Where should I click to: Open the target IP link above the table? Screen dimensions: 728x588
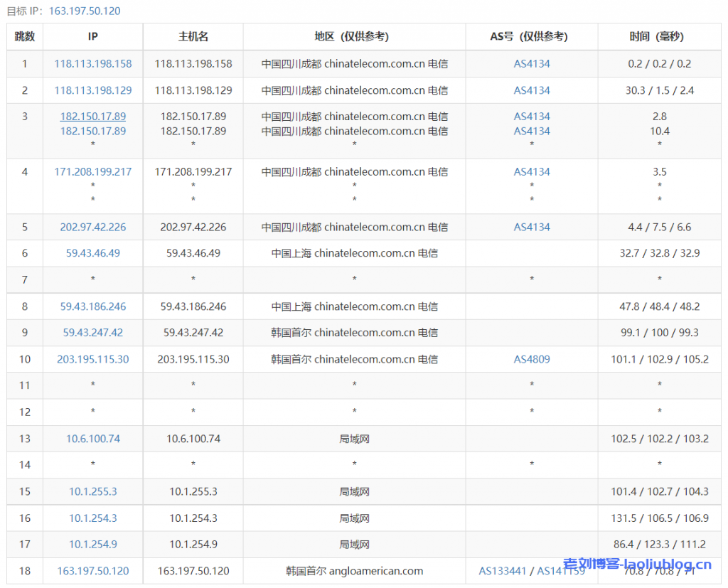click(x=85, y=11)
